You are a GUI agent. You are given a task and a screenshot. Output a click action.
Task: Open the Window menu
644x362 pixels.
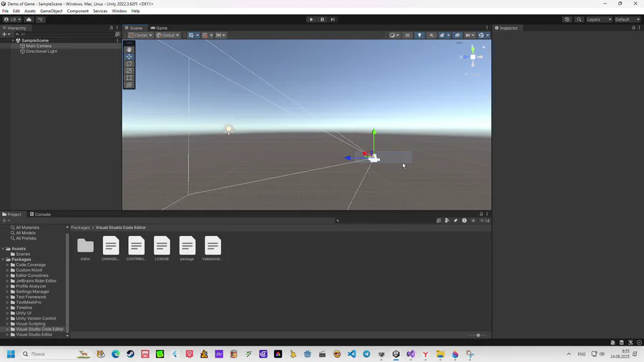tap(119, 11)
